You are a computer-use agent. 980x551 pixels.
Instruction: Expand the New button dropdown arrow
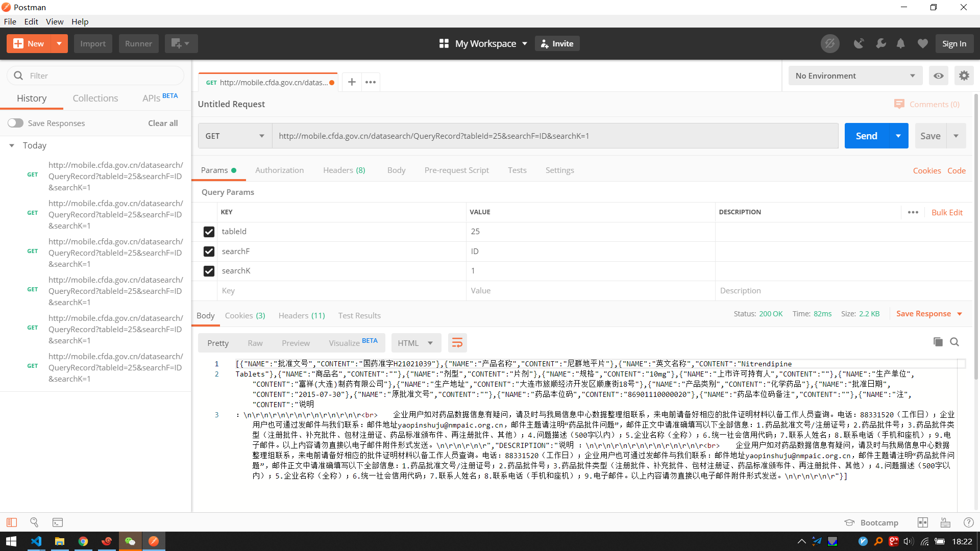point(59,43)
